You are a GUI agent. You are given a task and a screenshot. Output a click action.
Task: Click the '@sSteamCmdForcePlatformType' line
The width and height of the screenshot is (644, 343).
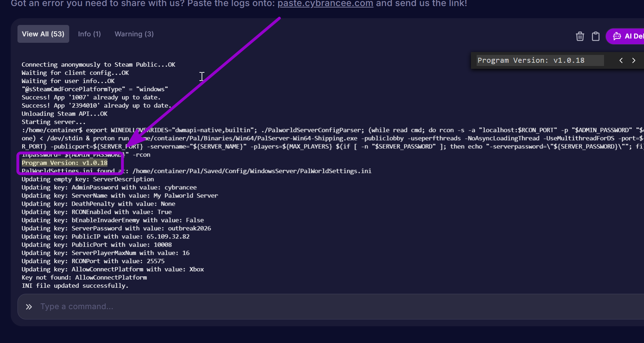click(95, 89)
